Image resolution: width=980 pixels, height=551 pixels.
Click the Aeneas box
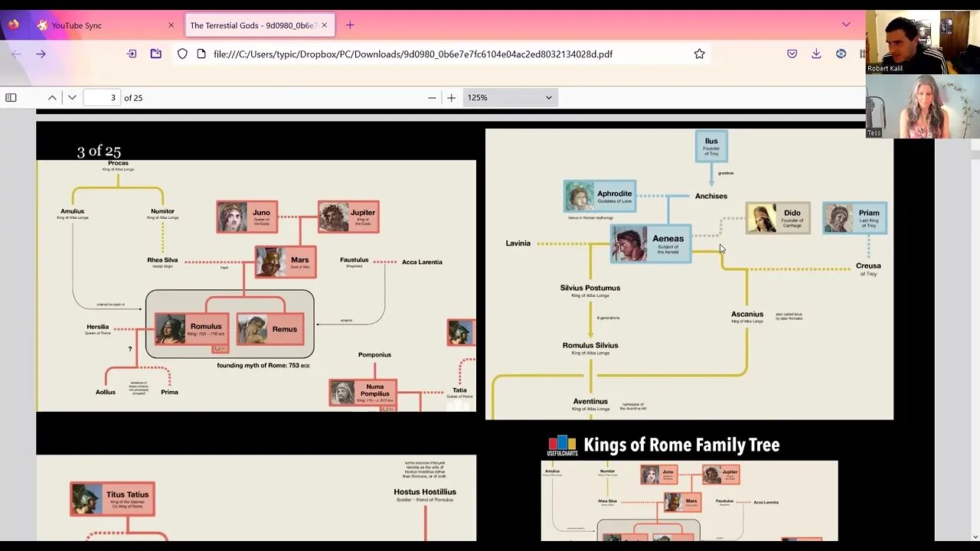651,243
